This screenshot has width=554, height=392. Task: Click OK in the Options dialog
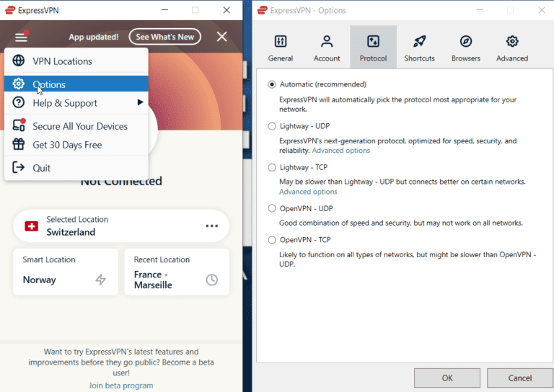[x=447, y=378]
